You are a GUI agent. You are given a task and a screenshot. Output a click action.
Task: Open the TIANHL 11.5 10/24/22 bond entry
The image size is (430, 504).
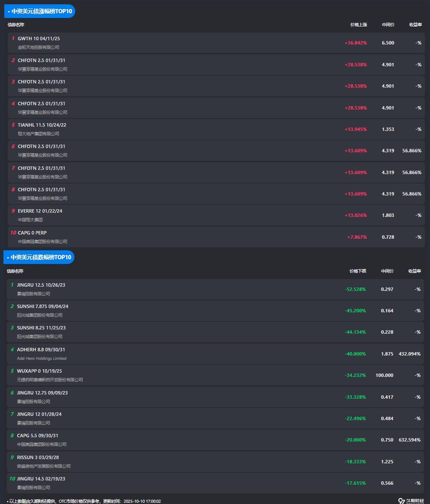[x=42, y=125]
